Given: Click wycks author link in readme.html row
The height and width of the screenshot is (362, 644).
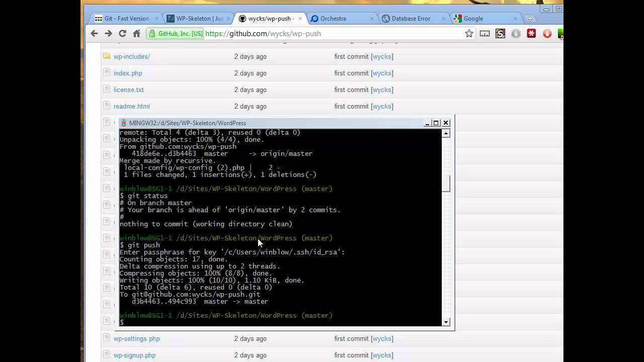Looking at the screenshot, I should coord(382,106).
